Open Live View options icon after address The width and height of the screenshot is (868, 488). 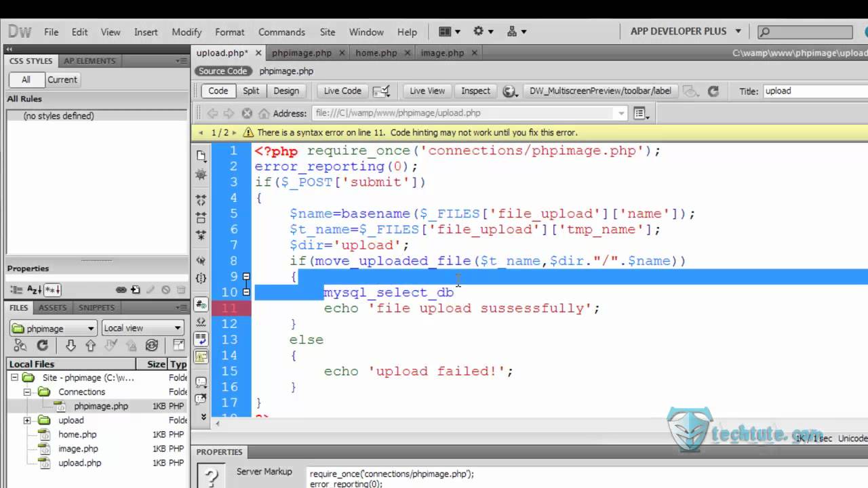(x=641, y=113)
